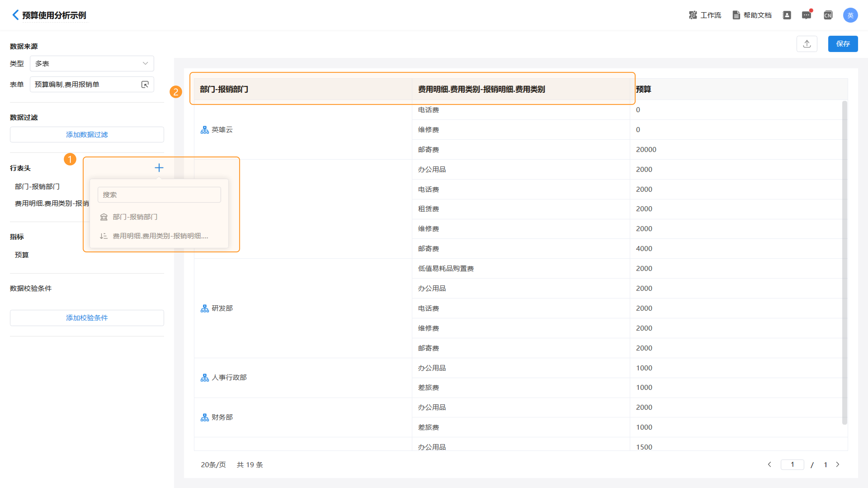Click 添加校验条件 button

(x=87, y=317)
